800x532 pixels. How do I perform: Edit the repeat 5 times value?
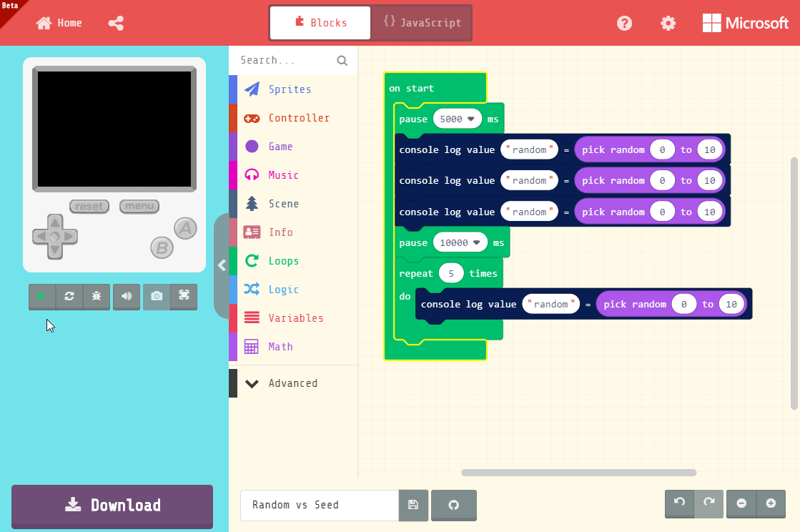click(451, 273)
